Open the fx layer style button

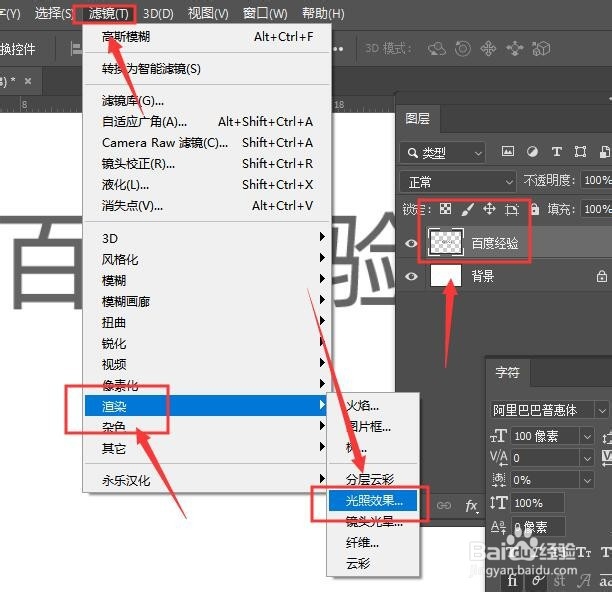coord(471,506)
